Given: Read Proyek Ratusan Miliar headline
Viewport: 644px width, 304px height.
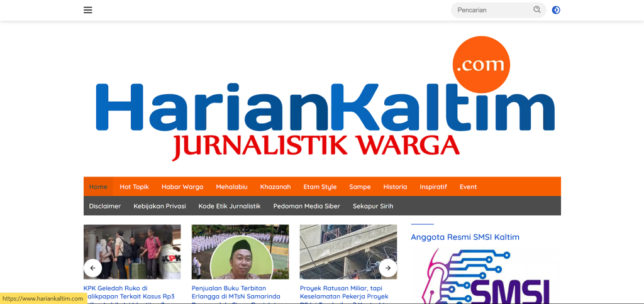Looking at the screenshot, I should [344, 294].
